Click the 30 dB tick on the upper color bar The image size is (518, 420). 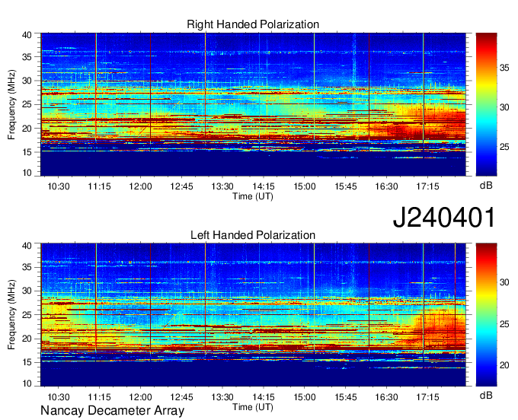504,107
